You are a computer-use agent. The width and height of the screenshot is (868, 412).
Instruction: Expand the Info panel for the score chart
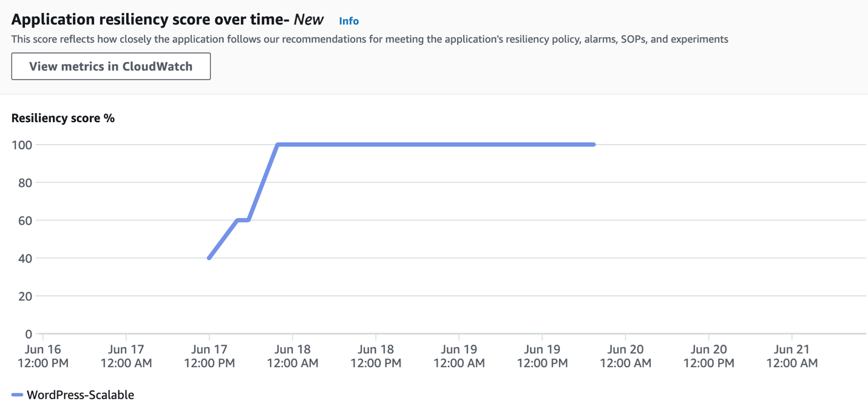click(x=349, y=20)
